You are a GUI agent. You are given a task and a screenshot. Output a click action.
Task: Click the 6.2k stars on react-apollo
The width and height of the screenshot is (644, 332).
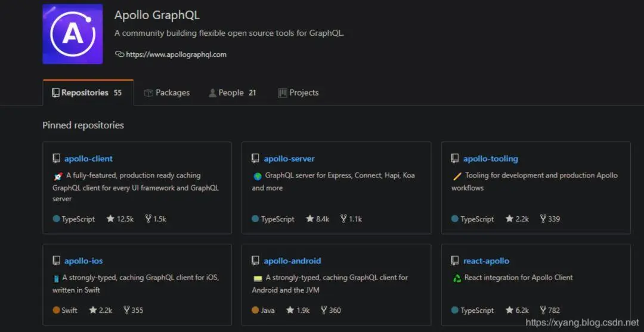pyautogui.click(x=517, y=310)
